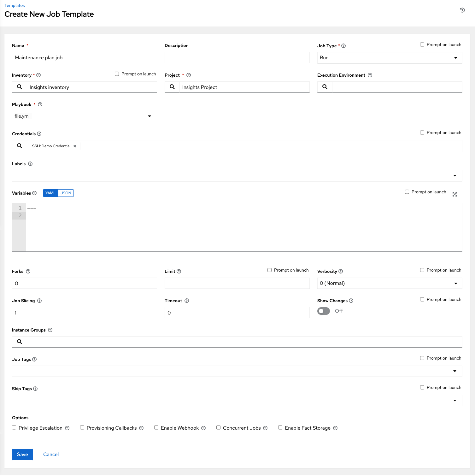Click the revert-changes history icon
Viewport: 475px width, 476px height.
click(462, 10)
